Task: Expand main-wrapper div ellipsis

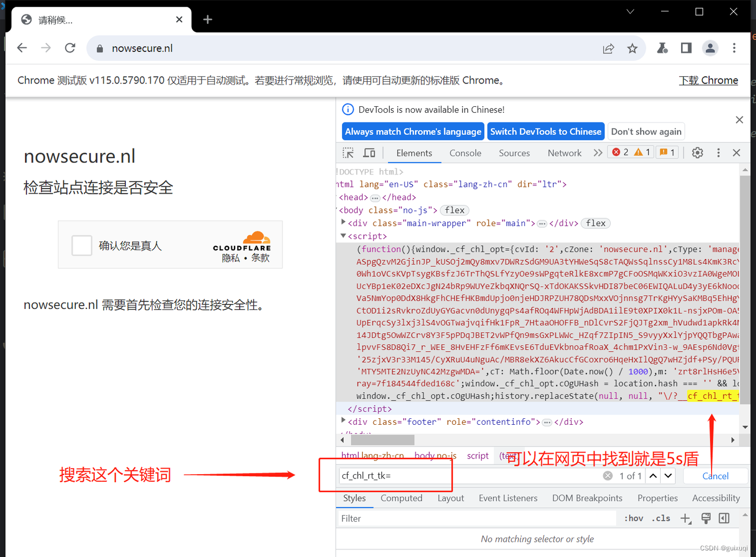Action: coord(542,224)
